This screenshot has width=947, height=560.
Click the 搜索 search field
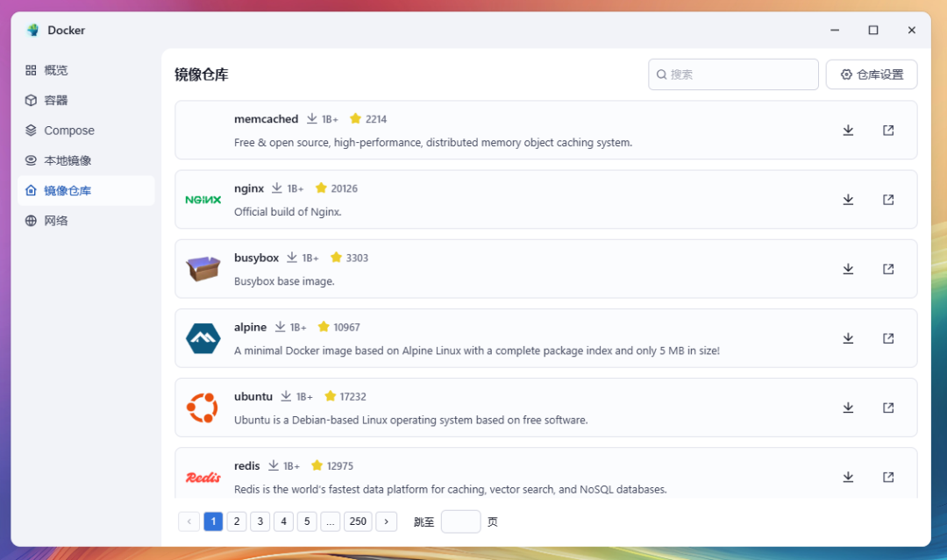point(733,74)
